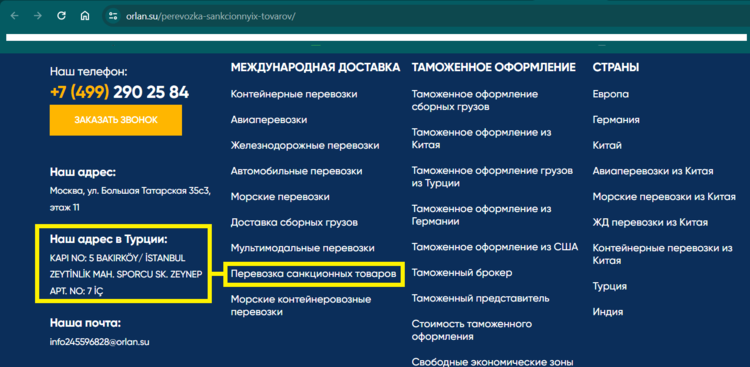Click Moscow address Большая Татарская 35с3
Image resolution: width=750 pixels, height=367 pixels.
click(x=130, y=200)
